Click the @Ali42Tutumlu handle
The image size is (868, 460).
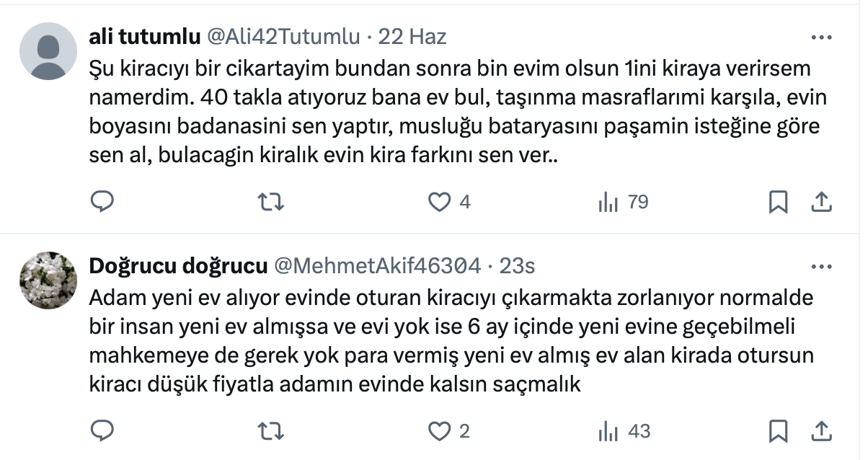tap(283, 36)
